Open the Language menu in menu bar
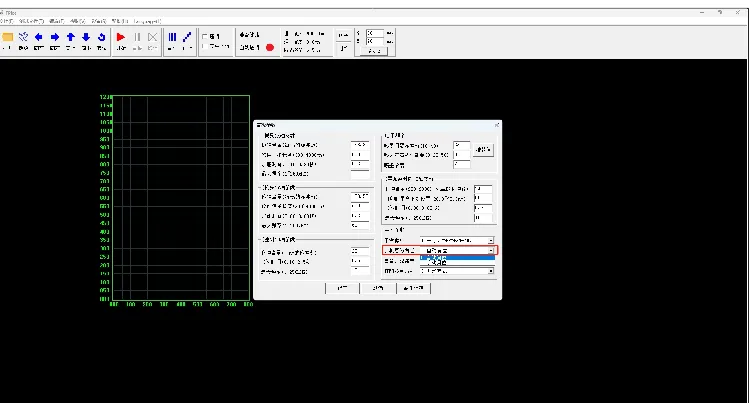This screenshot has width=749, height=403. pos(147,21)
